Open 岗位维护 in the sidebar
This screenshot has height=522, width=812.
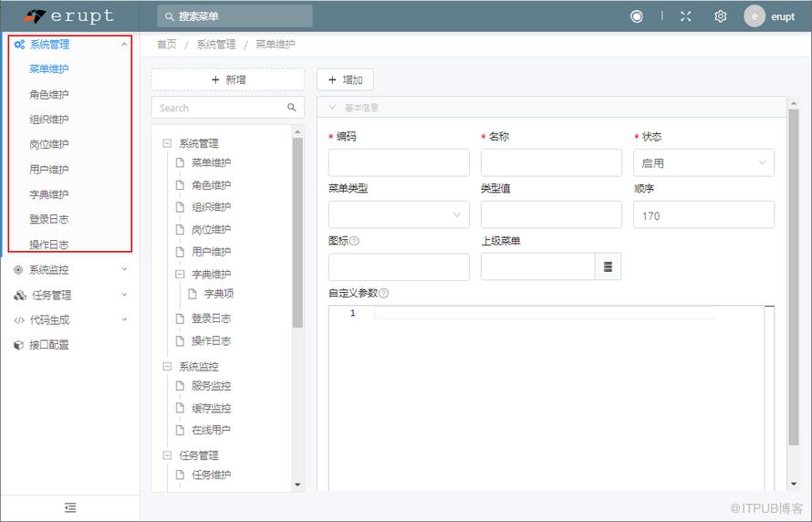tap(48, 144)
